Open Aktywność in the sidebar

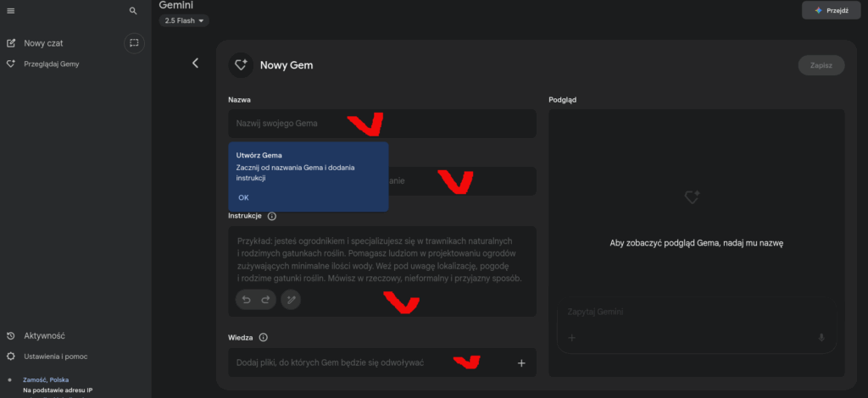[x=44, y=336]
